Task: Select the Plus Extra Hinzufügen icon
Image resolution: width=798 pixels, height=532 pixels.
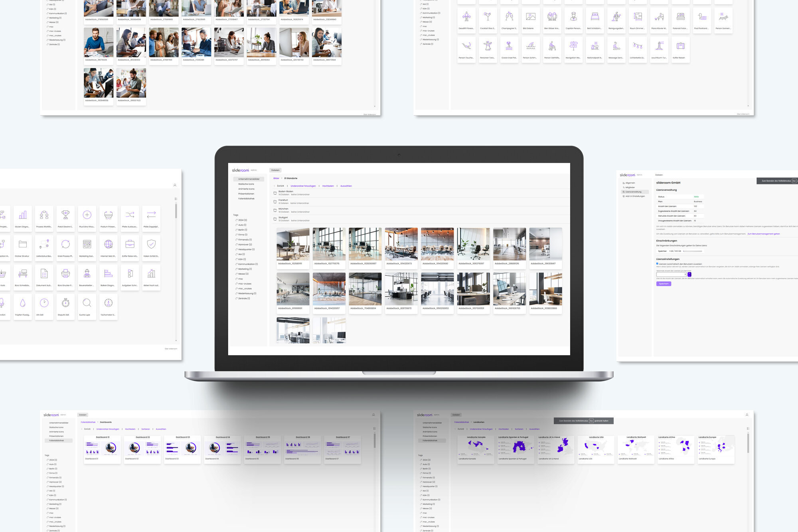Action: (87, 218)
